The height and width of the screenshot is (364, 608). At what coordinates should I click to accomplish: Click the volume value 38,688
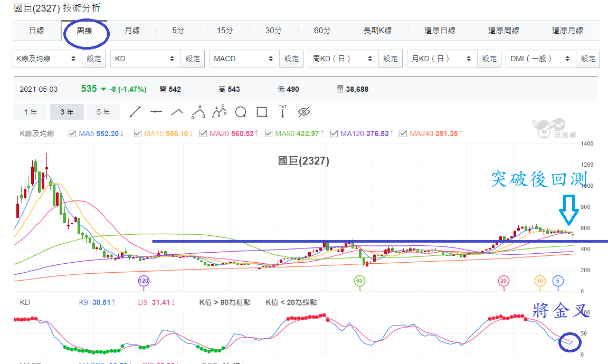pos(357,90)
